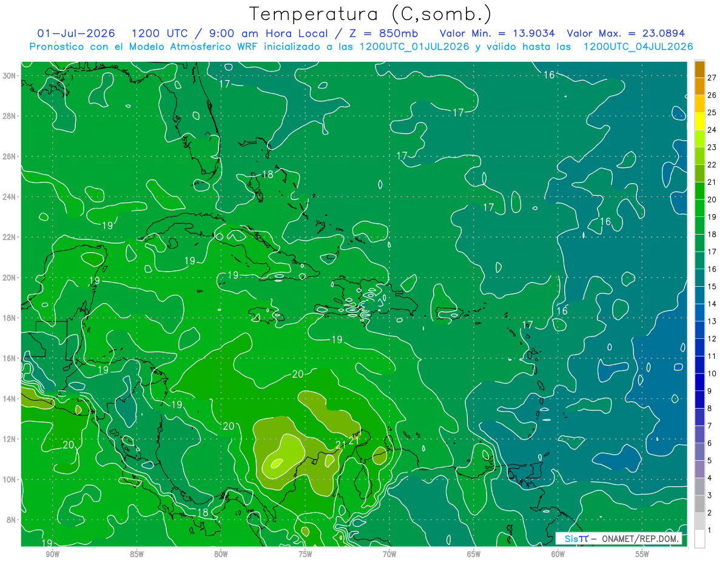Click the title "Temperatura (C,somb.)"
Image resolution: width=728 pixels, height=562 pixels.
pyautogui.click(x=371, y=14)
